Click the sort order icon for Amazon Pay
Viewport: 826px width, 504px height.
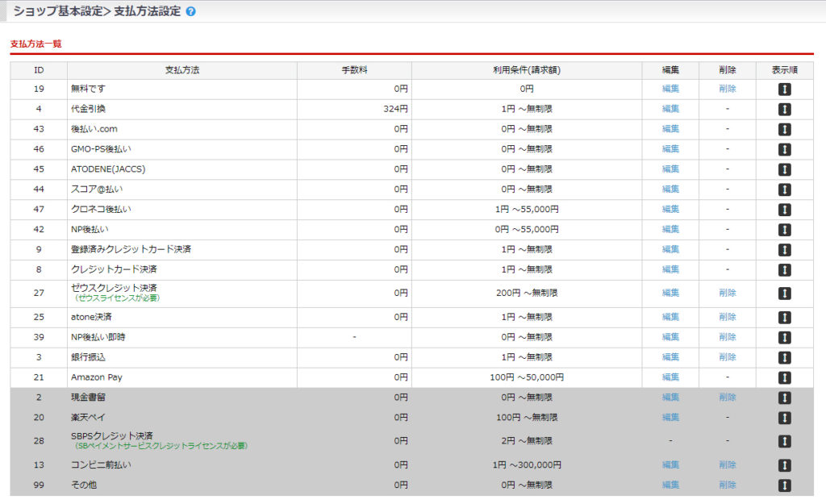coord(784,377)
